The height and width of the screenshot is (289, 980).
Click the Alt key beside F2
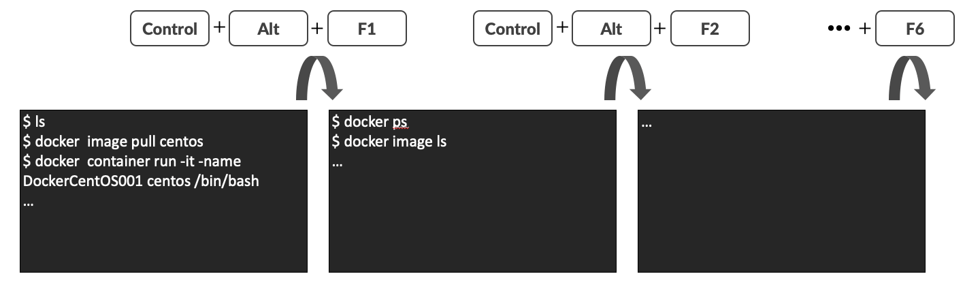(x=612, y=29)
